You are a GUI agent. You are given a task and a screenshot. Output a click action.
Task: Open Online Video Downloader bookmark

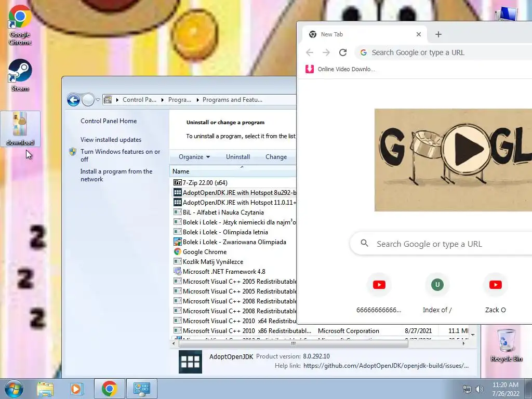tap(341, 69)
